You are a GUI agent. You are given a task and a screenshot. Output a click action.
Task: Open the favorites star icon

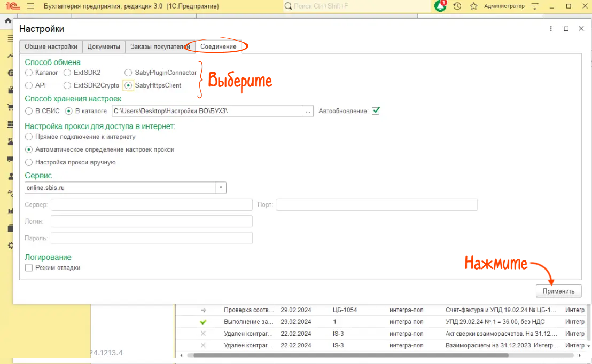coord(473,6)
